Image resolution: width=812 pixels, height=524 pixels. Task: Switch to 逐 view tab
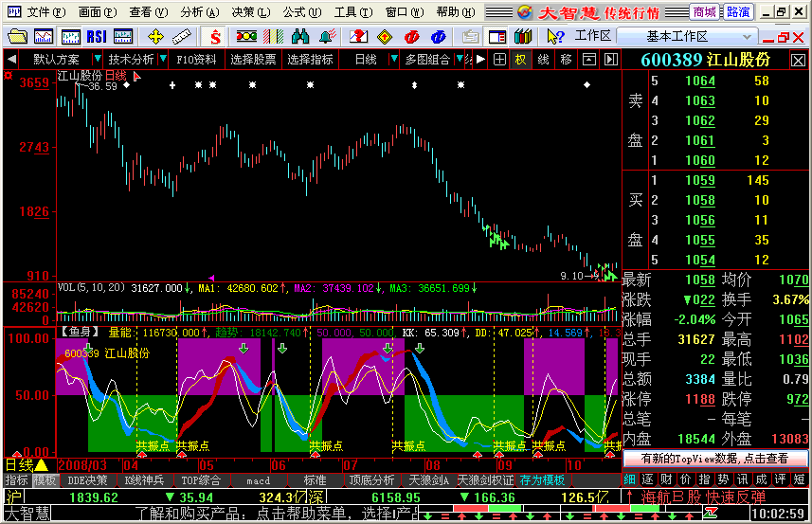[648, 479]
